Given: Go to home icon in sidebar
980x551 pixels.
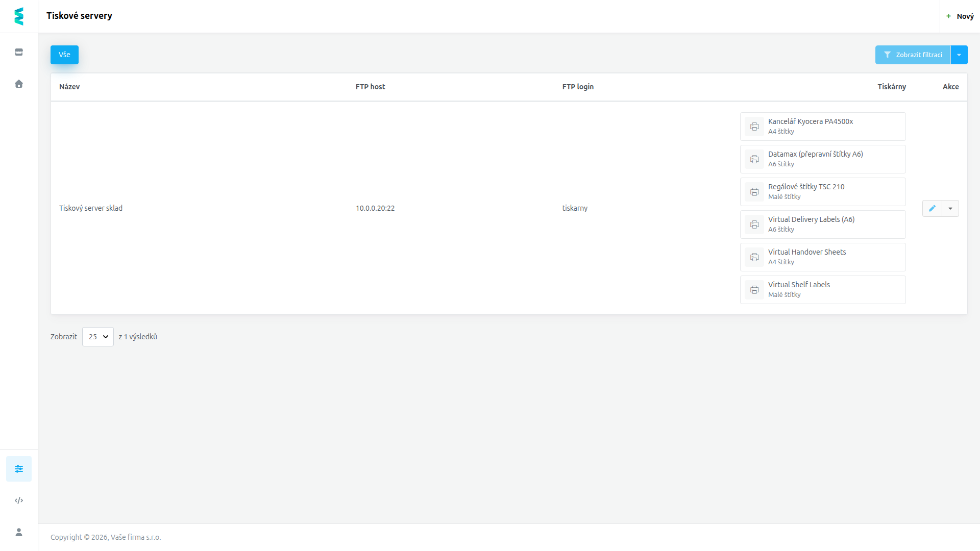Looking at the screenshot, I should (19, 84).
